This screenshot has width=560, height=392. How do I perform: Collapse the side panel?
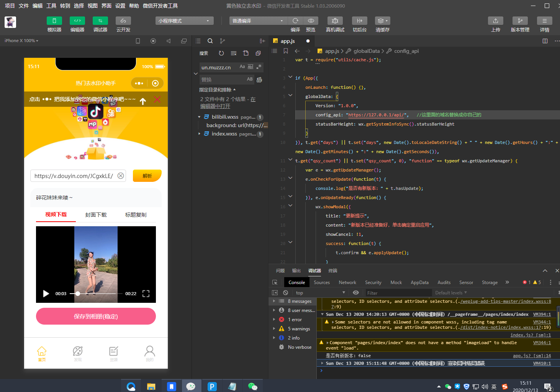point(262,41)
